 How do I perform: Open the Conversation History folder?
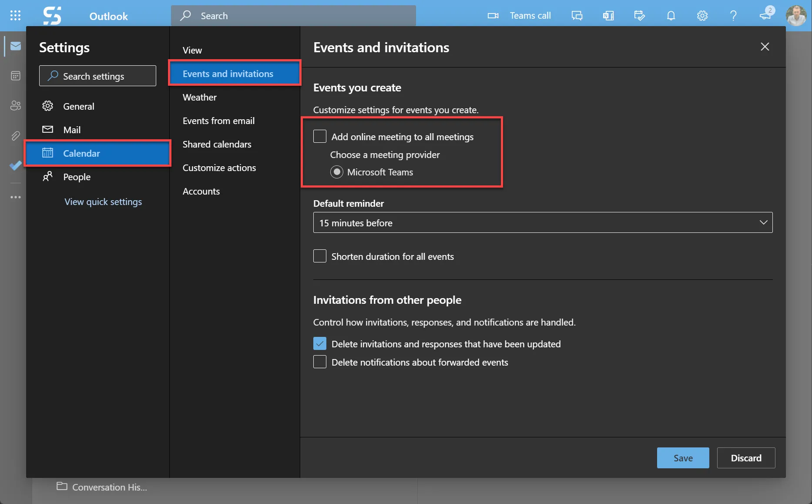tap(102, 487)
